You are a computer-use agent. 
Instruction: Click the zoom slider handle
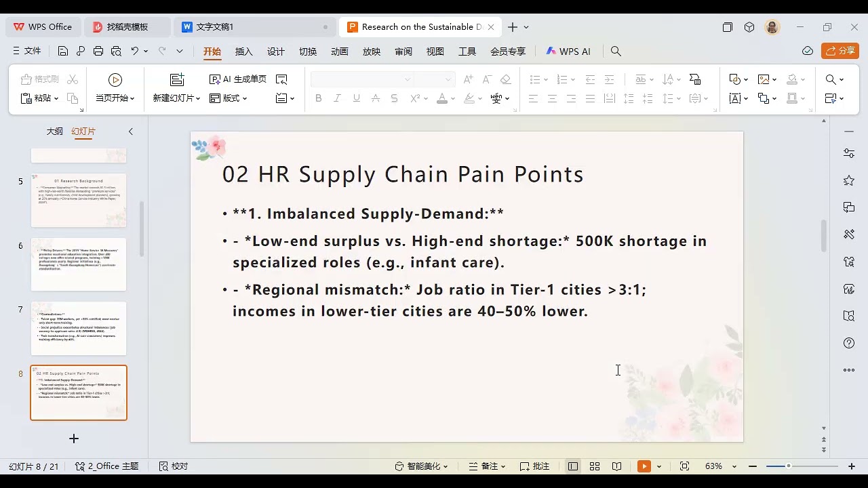[x=789, y=466]
